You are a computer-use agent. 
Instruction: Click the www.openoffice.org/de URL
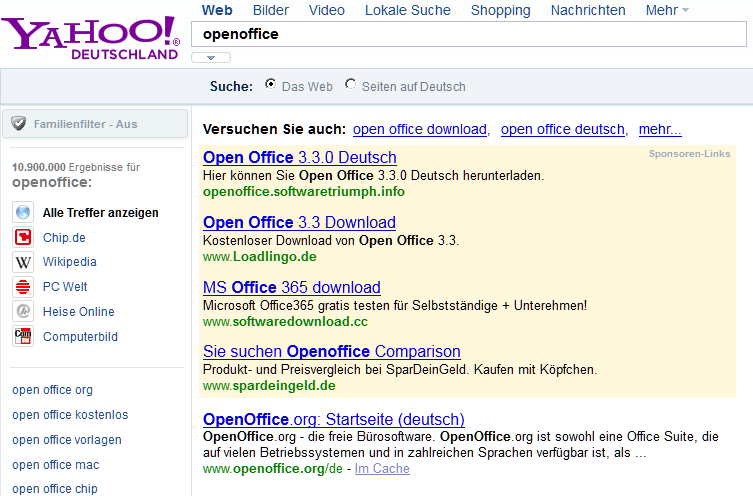tap(273, 469)
